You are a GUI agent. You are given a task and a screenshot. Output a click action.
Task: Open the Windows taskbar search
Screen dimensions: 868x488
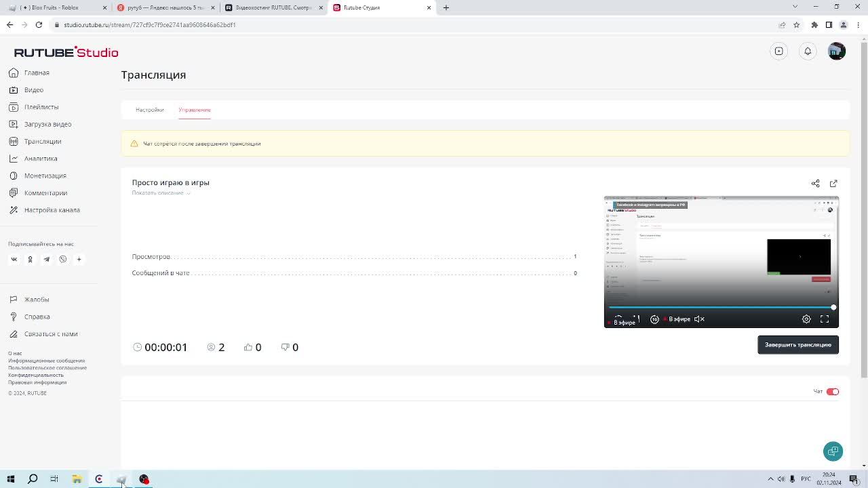tap(33, 479)
